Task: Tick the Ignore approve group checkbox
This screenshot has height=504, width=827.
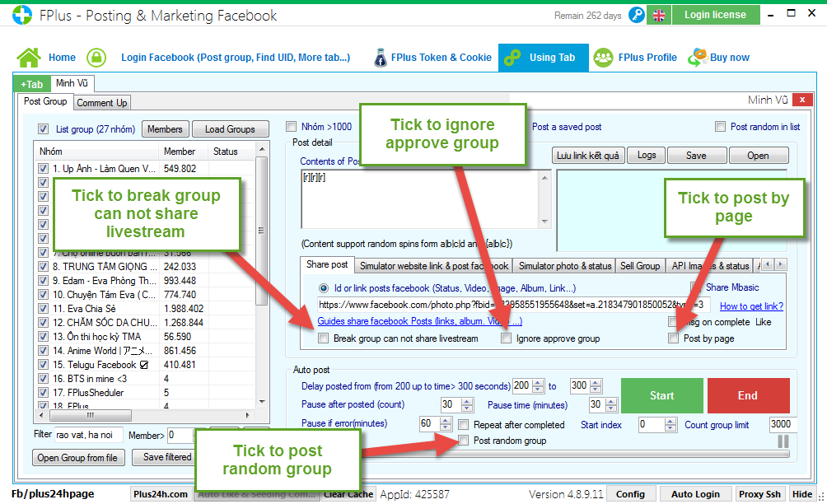Action: pos(507,338)
